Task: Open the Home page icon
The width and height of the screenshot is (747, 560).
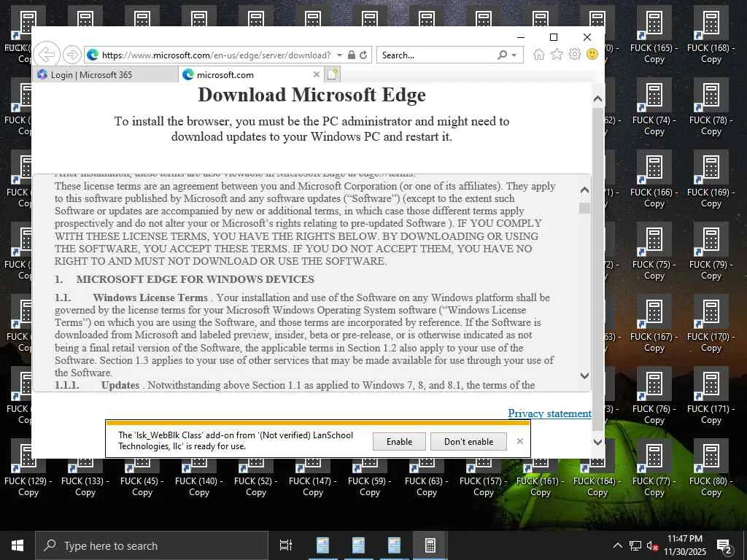Action: click(x=539, y=55)
